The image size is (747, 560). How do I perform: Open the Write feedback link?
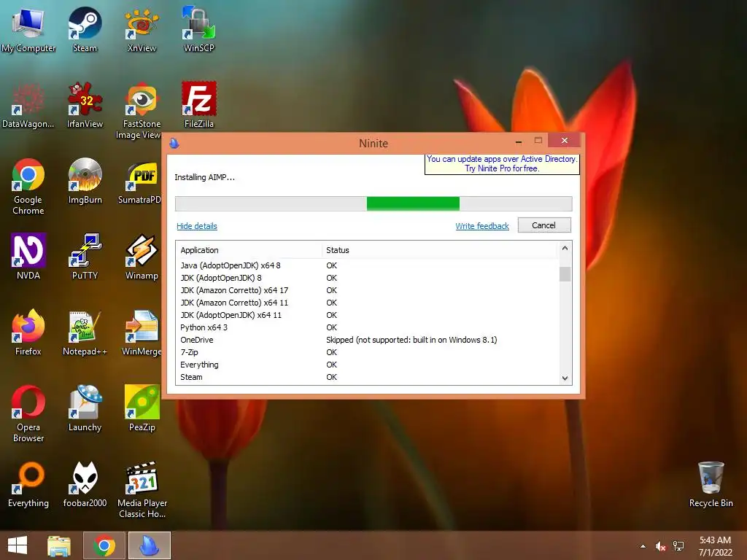[x=482, y=226]
